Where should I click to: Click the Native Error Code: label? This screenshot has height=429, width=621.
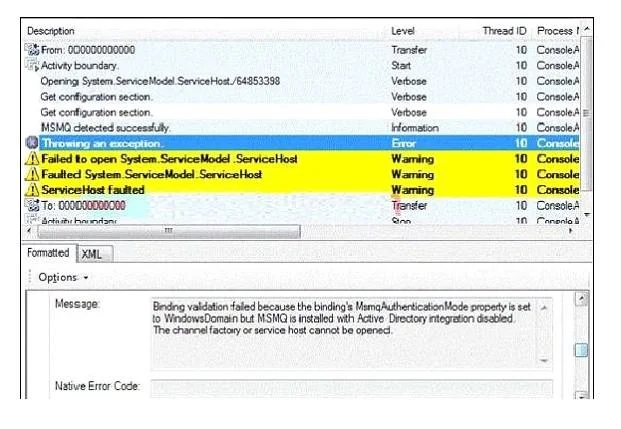coord(97,386)
